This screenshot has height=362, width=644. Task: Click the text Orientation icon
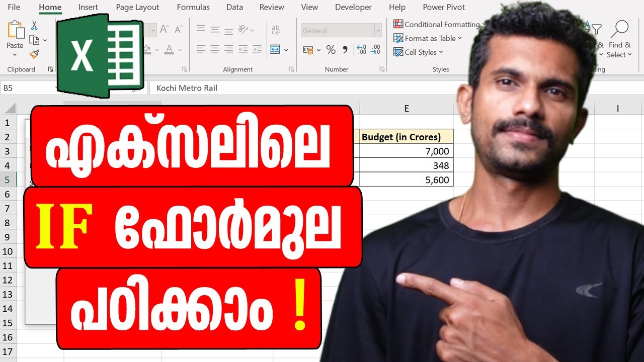(x=244, y=30)
